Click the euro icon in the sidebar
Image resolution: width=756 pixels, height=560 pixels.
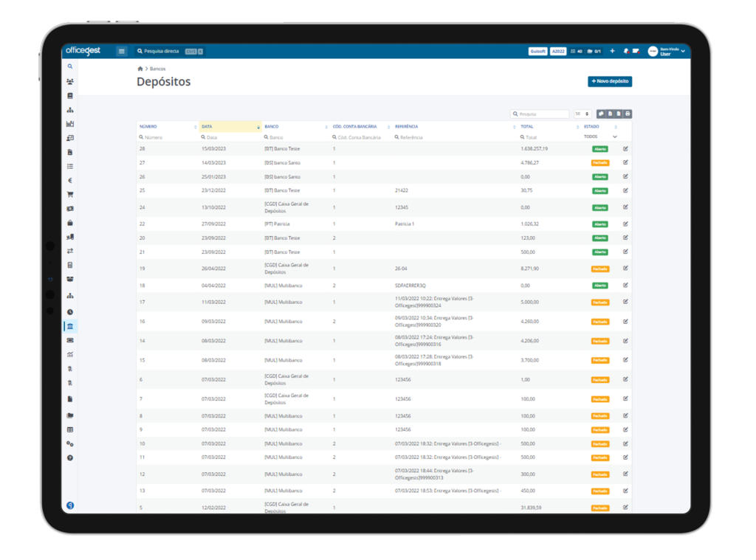click(x=70, y=181)
